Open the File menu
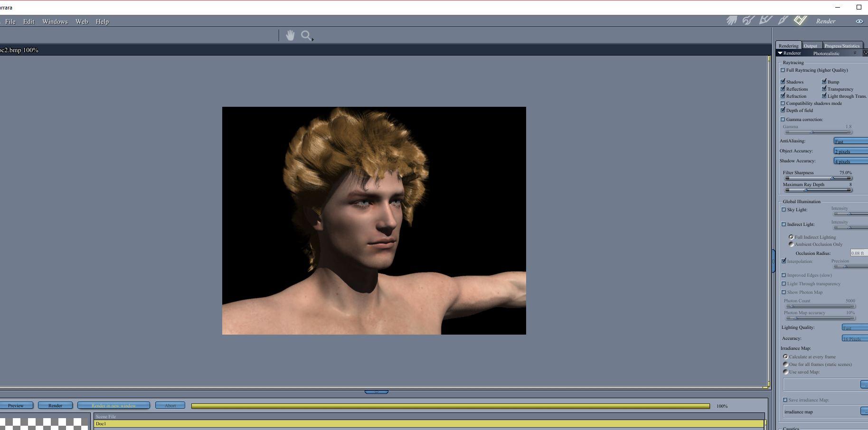 click(10, 22)
